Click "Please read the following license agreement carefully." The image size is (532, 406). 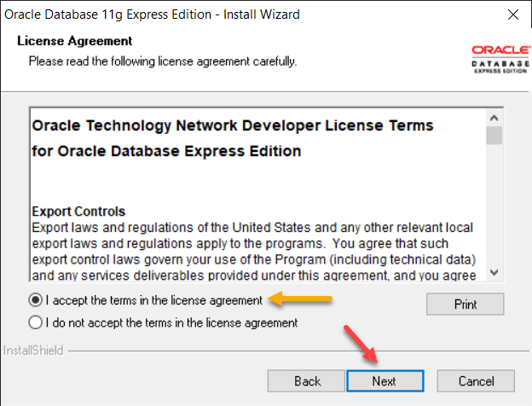coord(163,61)
